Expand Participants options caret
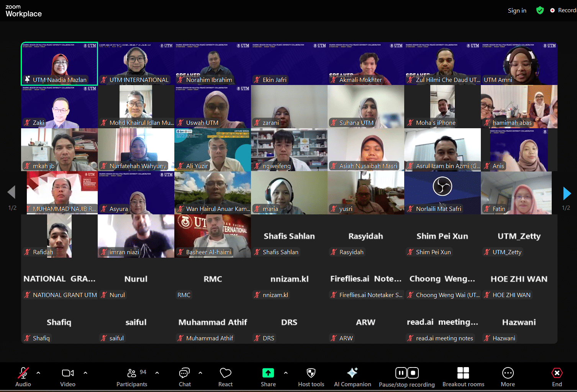This screenshot has width=577, height=392. click(157, 372)
